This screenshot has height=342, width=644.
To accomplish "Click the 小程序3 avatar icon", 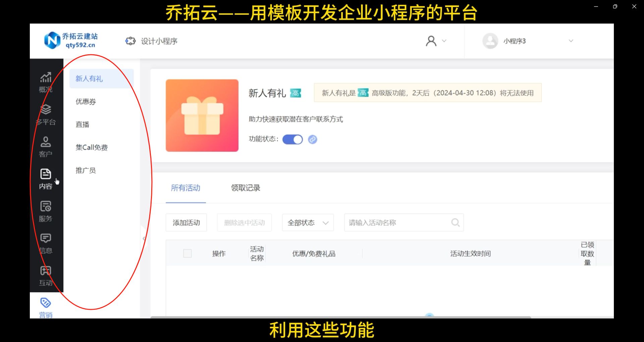I will pyautogui.click(x=490, y=41).
